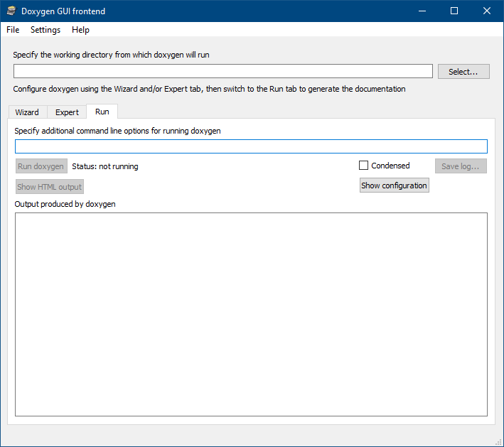
Task: Select the Run tab
Action: coord(102,112)
